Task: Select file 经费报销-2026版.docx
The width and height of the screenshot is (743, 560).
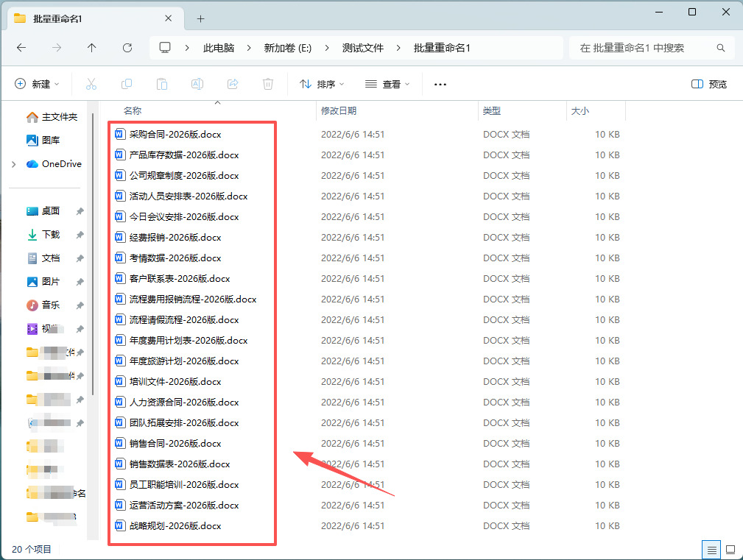Action: click(175, 237)
